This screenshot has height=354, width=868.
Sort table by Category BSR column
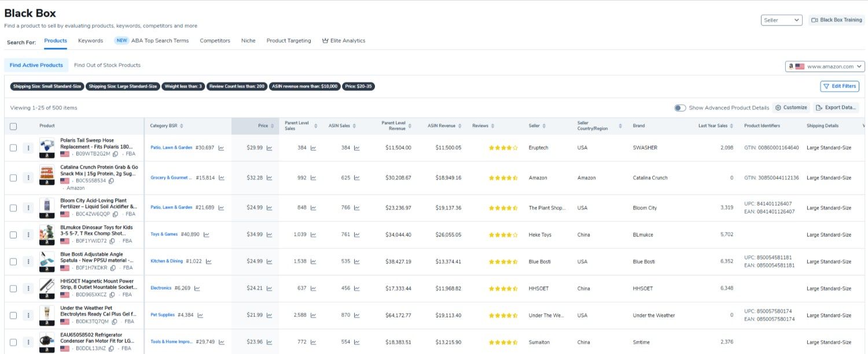tap(182, 126)
